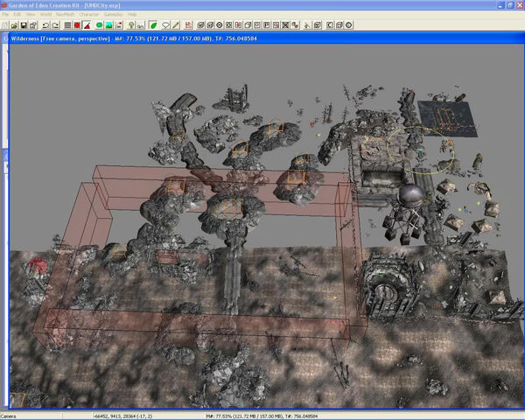Open the View menu
Image resolution: width=525 pixels, height=420 pixels.
click(x=31, y=14)
